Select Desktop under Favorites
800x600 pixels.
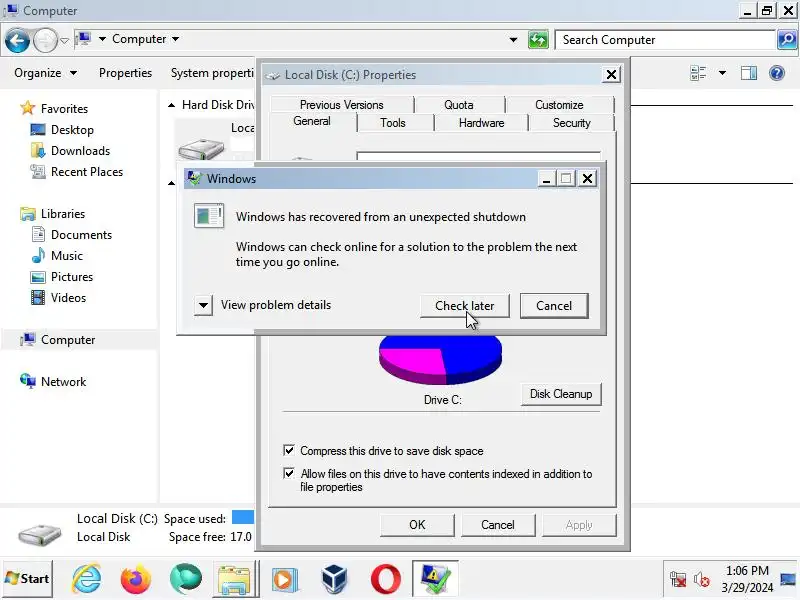(62, 130)
